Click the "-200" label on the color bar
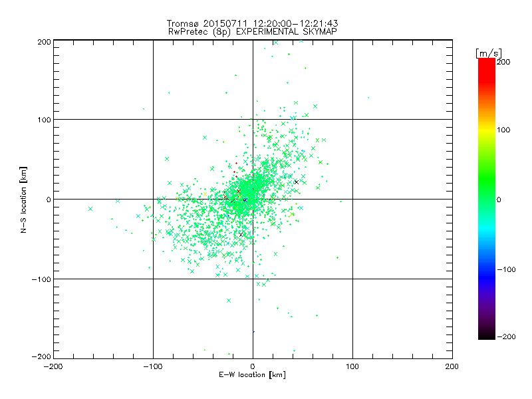Image resolution: width=532 pixels, height=399 pixels. [506, 336]
